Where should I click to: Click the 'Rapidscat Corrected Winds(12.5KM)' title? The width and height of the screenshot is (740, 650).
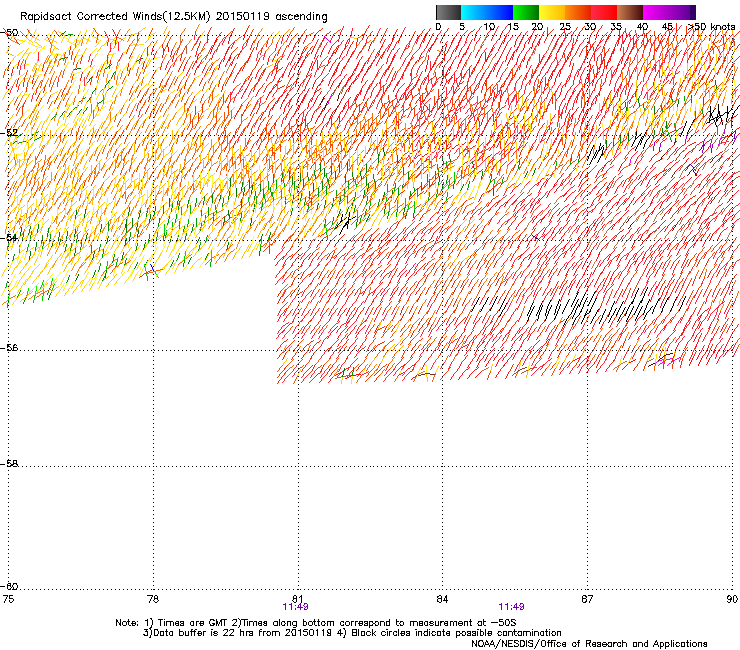[115, 17]
